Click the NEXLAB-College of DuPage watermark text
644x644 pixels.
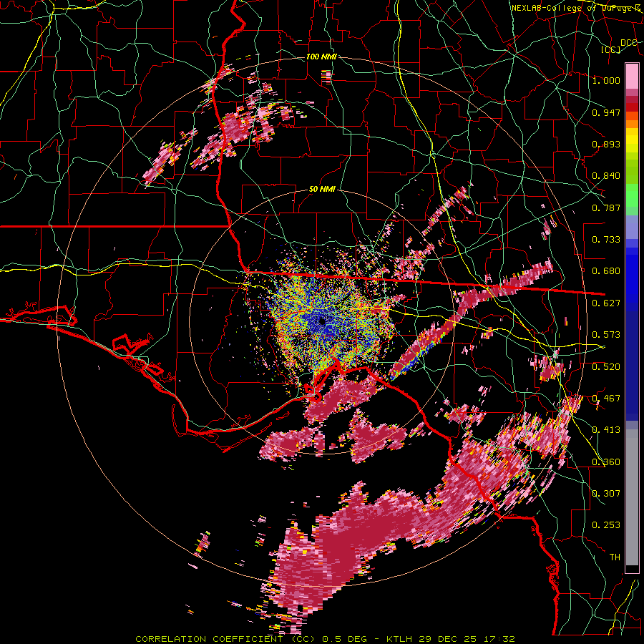pyautogui.click(x=576, y=8)
